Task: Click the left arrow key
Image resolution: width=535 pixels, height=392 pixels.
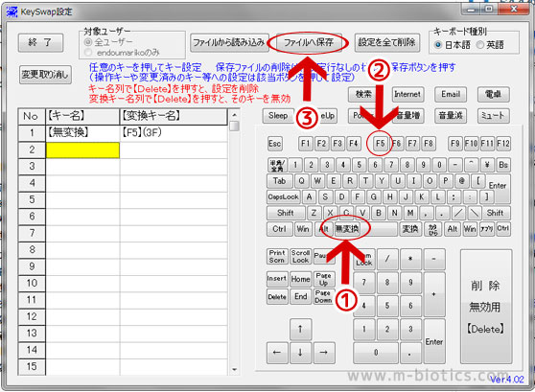Action: point(277,353)
